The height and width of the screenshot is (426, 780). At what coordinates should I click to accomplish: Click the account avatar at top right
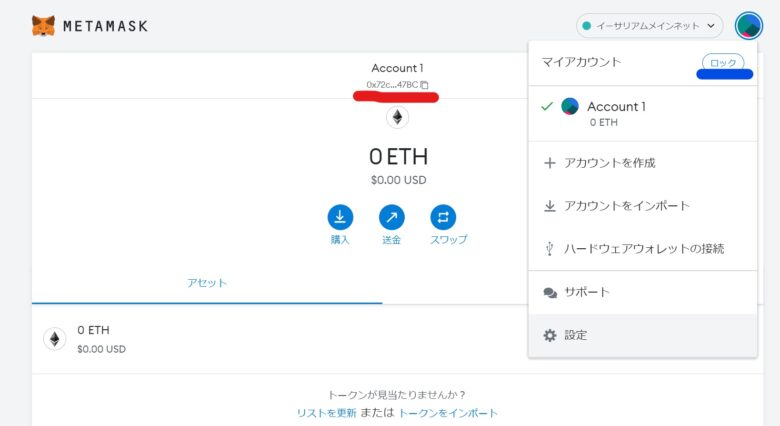click(749, 26)
